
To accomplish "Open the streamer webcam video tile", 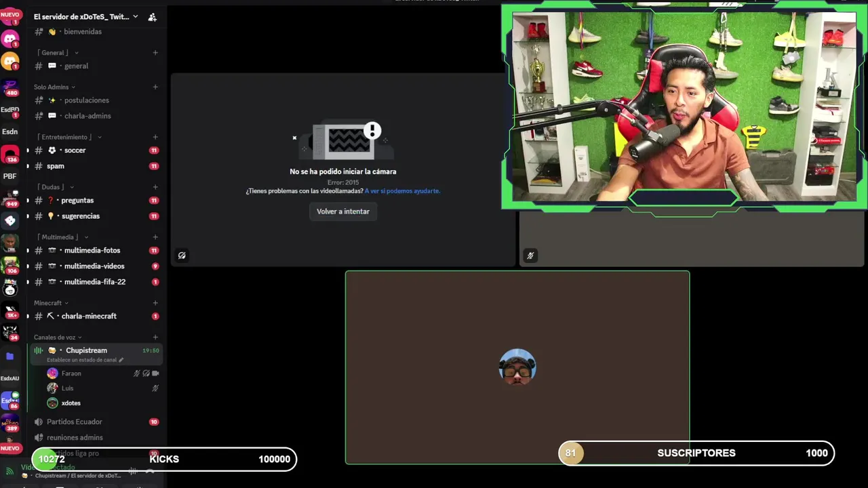I will click(x=684, y=106).
